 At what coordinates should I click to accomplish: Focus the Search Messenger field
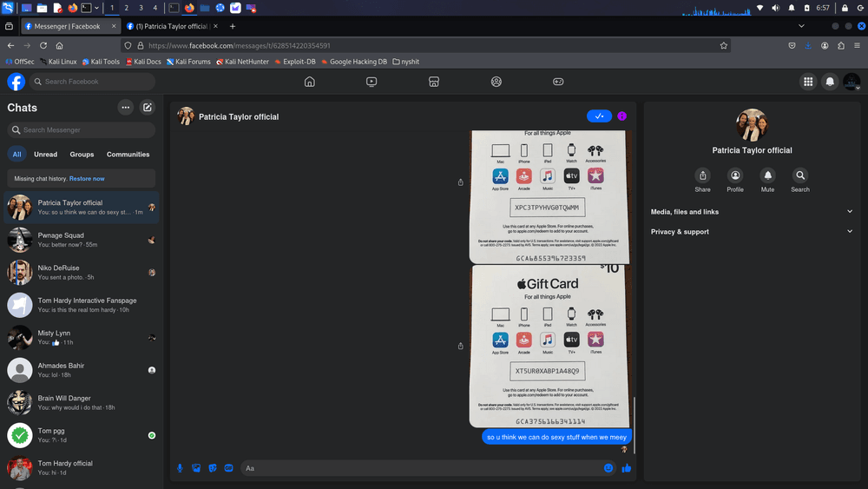point(82,130)
